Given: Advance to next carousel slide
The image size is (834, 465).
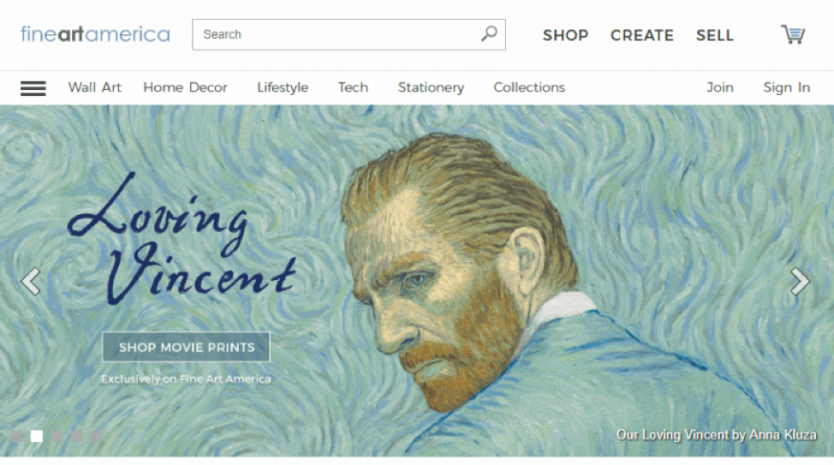Looking at the screenshot, I should coord(800,282).
